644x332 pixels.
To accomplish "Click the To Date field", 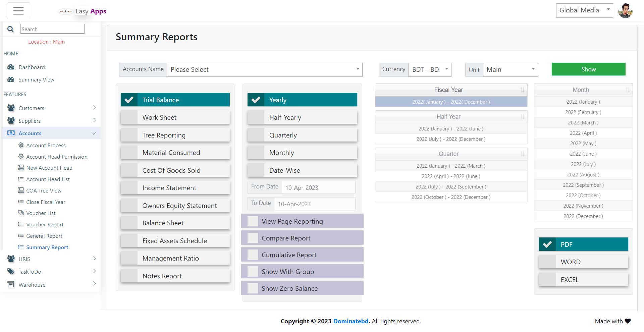I will click(315, 204).
